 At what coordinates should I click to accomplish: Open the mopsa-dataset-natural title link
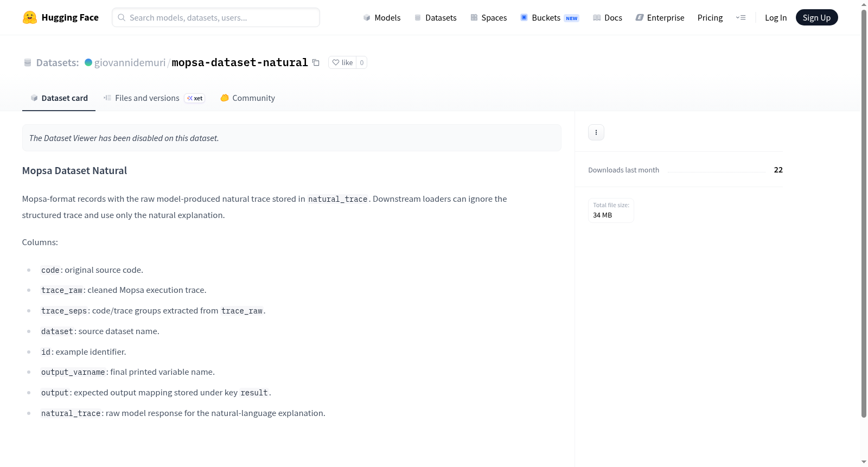(x=240, y=62)
